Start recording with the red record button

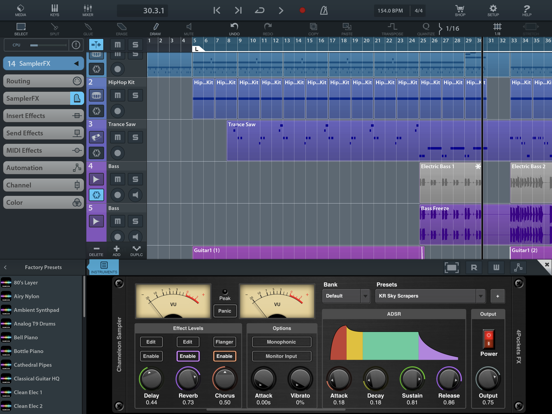(x=302, y=11)
